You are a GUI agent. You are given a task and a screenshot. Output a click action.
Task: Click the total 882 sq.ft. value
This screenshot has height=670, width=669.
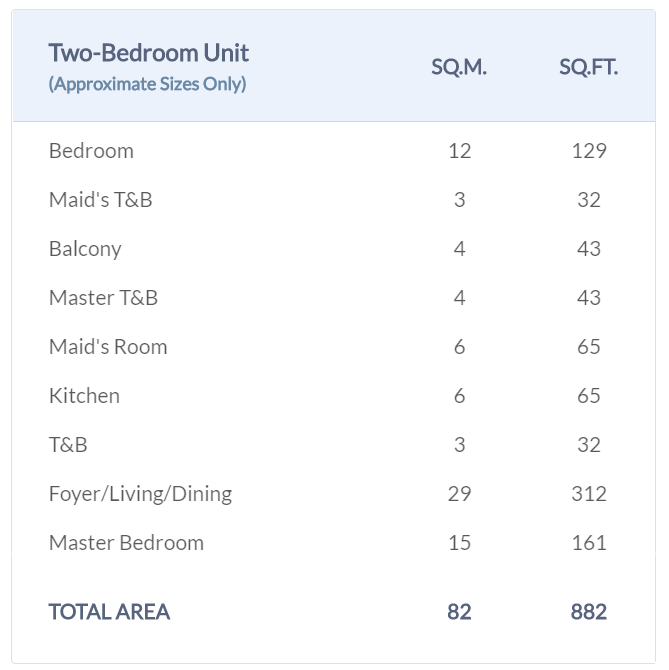pyautogui.click(x=588, y=612)
